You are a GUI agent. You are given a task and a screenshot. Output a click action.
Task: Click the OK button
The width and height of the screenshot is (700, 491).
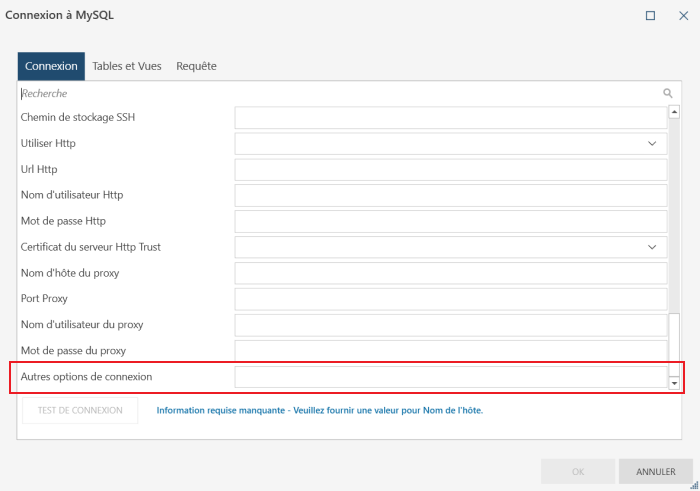pyautogui.click(x=577, y=471)
